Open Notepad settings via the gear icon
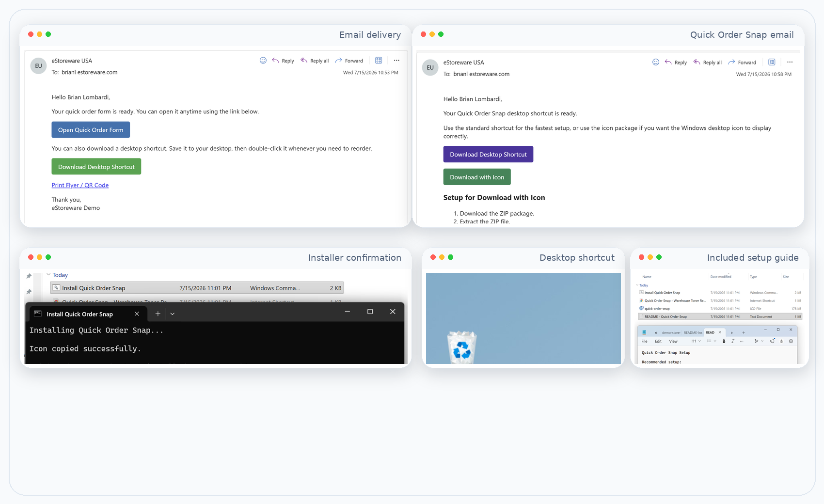The height and width of the screenshot is (504, 824). (791, 341)
